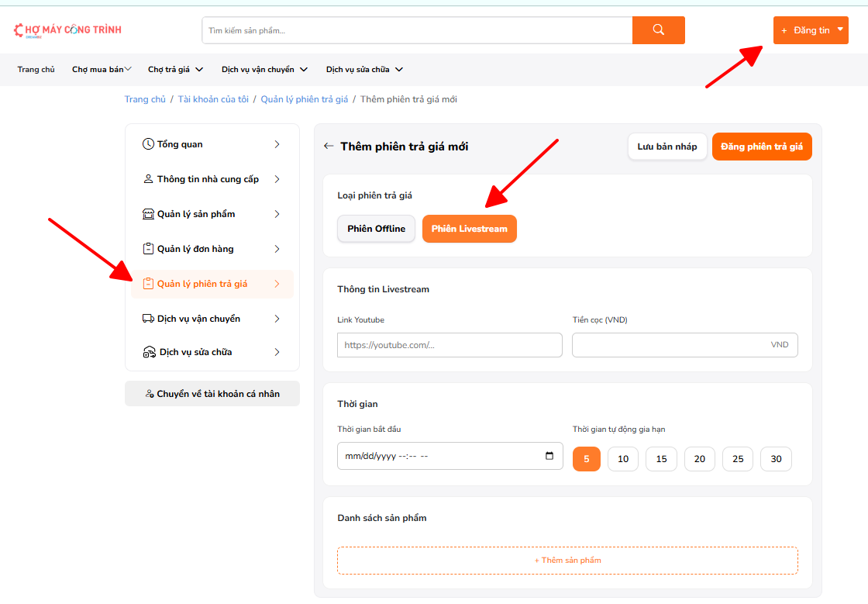This screenshot has height=604, width=868.
Task: Select Phiên Offline session type
Action: tap(376, 229)
